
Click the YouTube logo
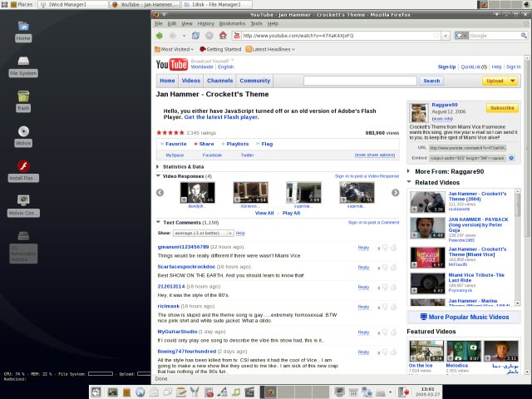point(172,65)
